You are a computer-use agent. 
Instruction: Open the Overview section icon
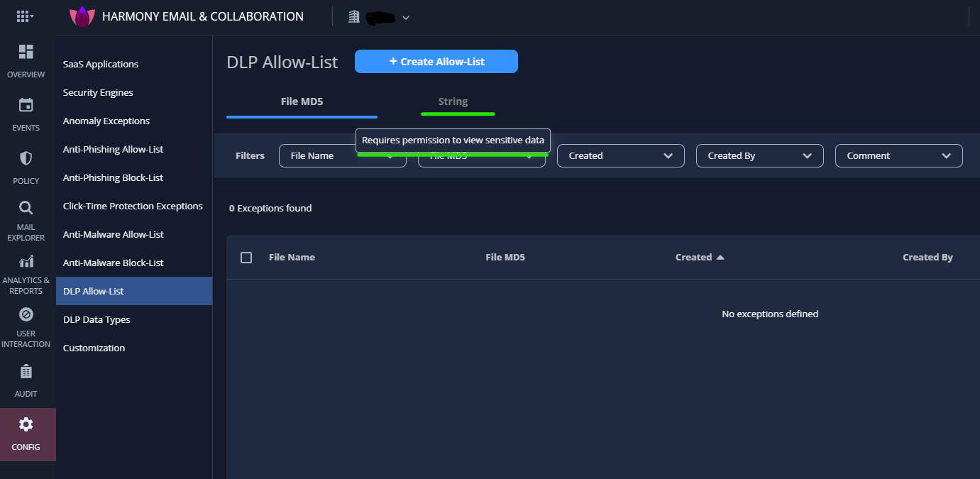[26, 51]
